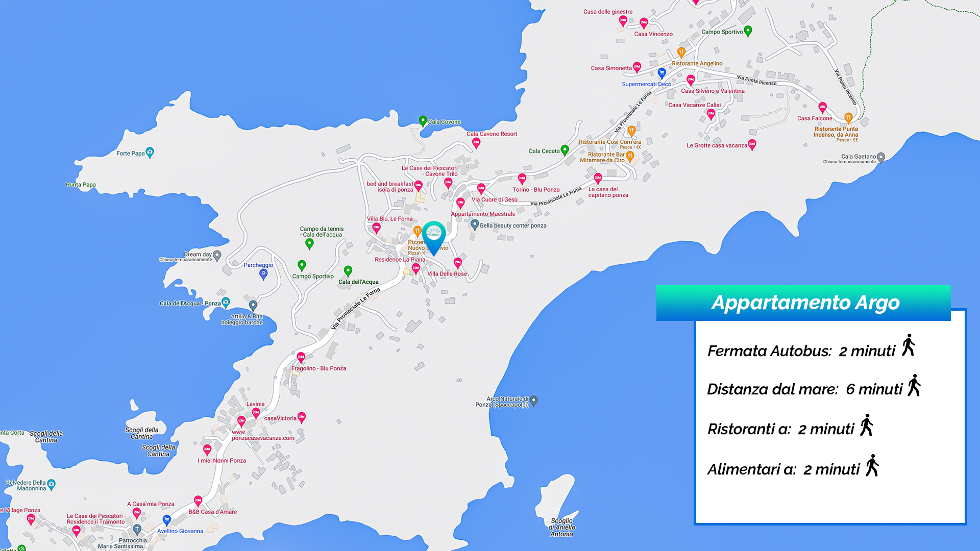This screenshot has width=980, height=551.
Task: Click the Fragolino - Blu Ponza lodging pin
Action: tap(301, 358)
